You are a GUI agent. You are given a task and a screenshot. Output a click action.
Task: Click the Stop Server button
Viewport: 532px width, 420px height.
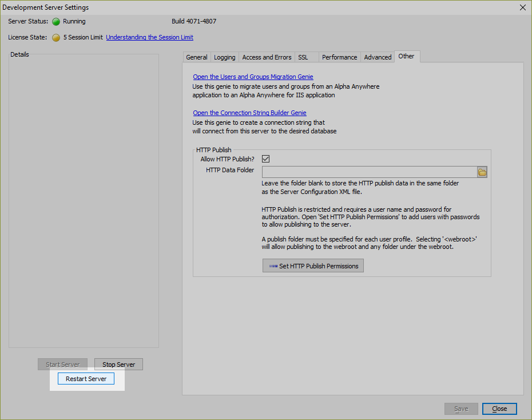pos(118,364)
